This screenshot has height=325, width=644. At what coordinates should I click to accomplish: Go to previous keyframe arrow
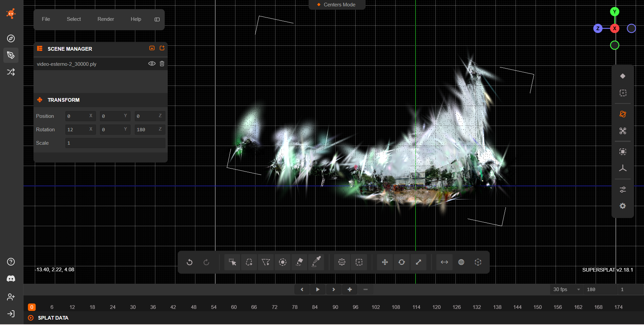coord(302,289)
